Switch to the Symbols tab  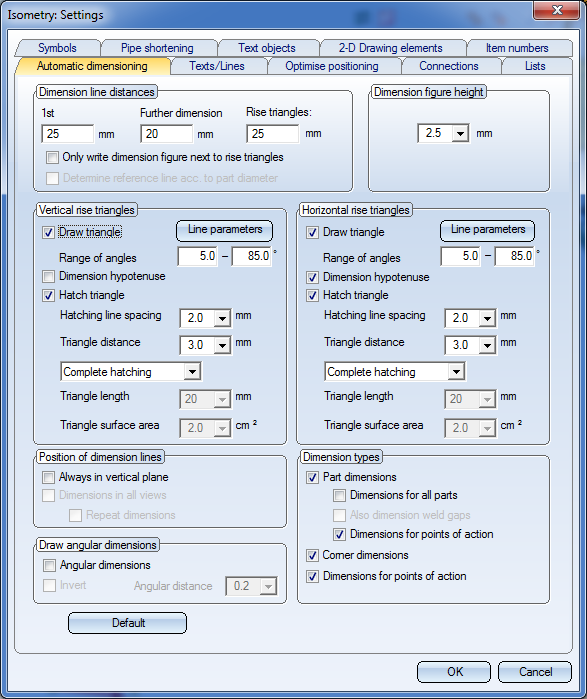tap(57, 48)
